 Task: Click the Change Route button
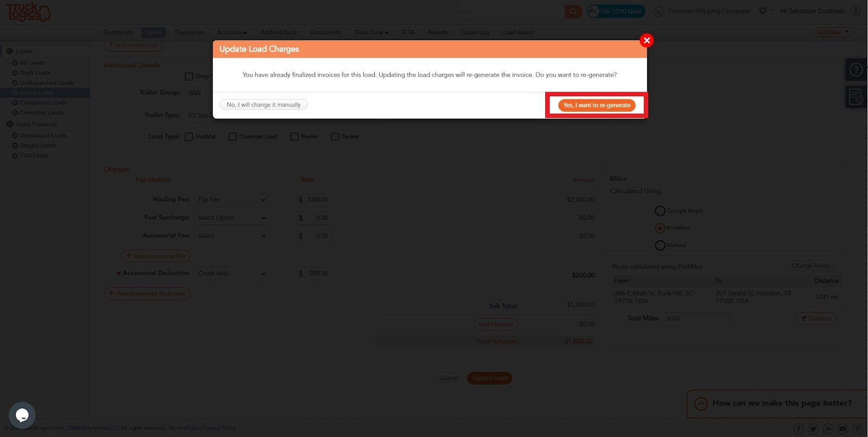(x=810, y=266)
